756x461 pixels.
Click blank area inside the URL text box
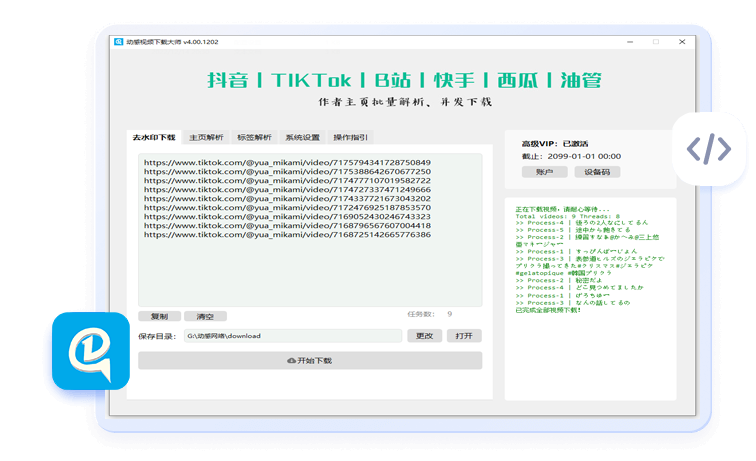[x=310, y=272]
